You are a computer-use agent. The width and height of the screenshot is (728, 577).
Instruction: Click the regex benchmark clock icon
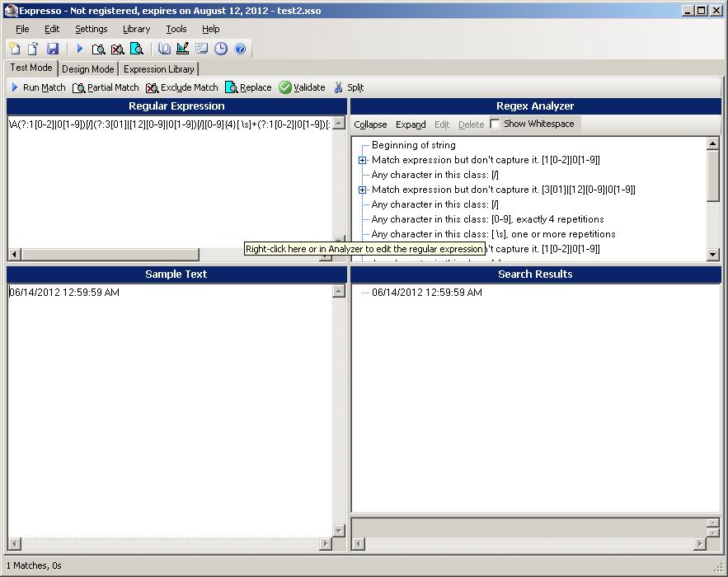[x=220, y=49]
